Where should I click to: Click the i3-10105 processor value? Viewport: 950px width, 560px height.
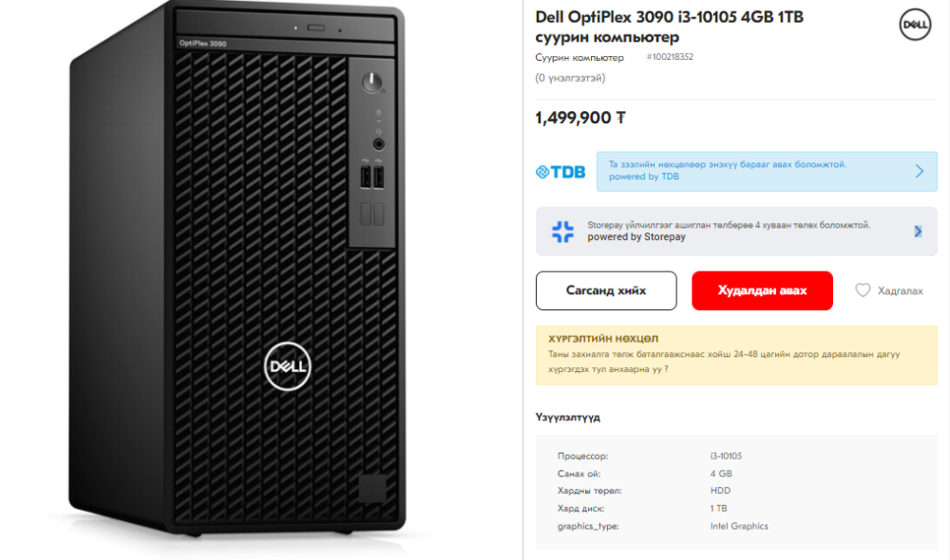pos(726,457)
